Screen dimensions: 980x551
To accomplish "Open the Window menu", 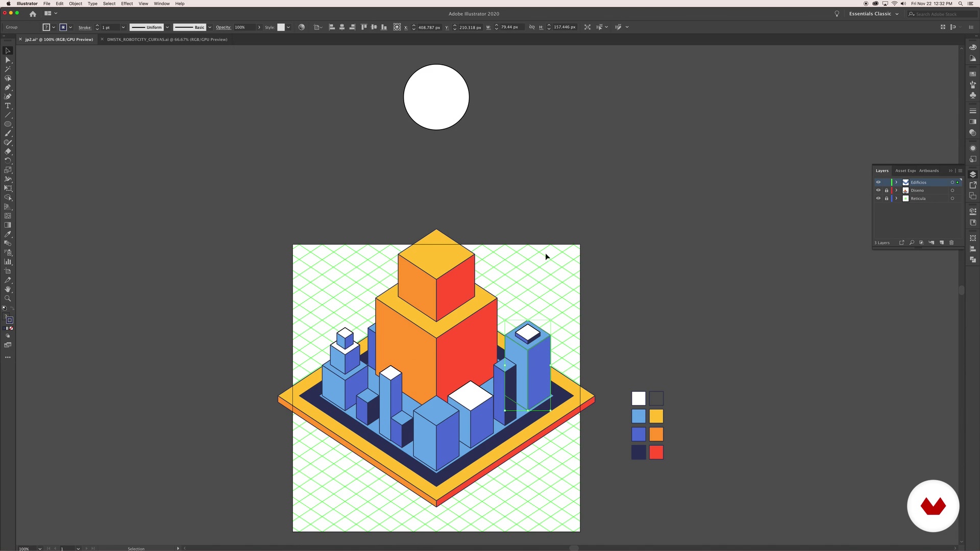I will [x=162, y=4].
